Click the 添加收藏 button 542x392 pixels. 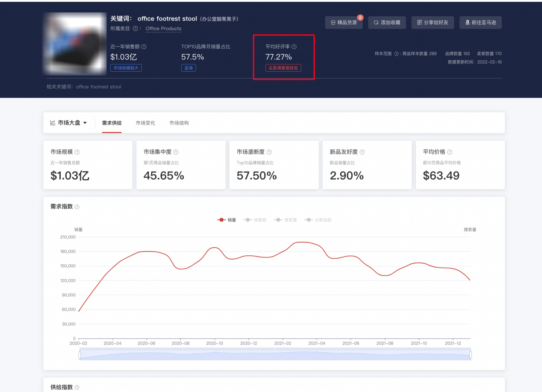click(x=387, y=23)
